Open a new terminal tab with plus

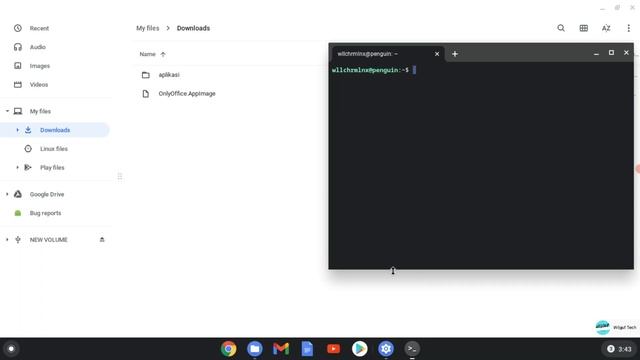coord(455,54)
